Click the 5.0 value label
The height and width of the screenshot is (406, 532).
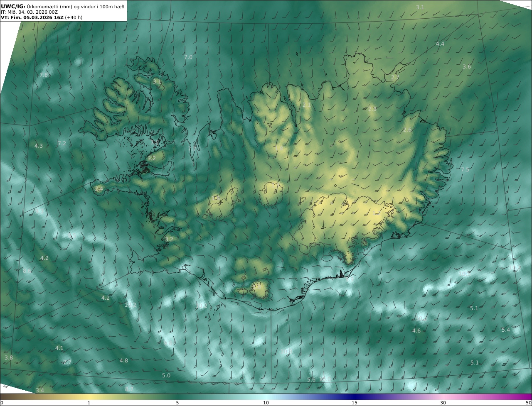coord(166,375)
